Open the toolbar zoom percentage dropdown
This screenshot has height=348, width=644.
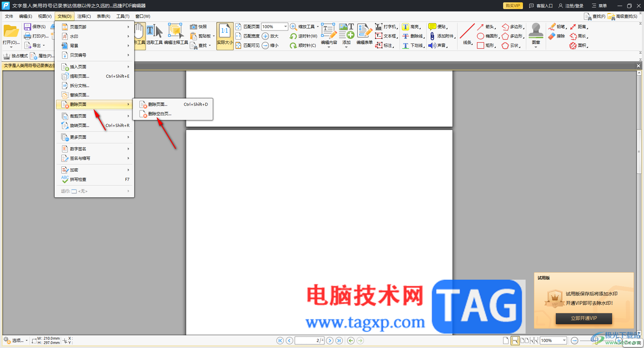tap(285, 26)
